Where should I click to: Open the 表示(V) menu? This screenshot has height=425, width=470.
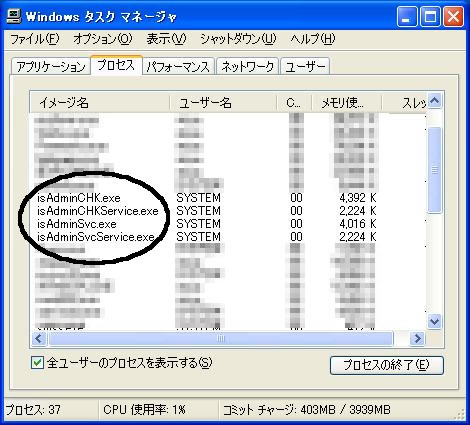[x=166, y=39]
